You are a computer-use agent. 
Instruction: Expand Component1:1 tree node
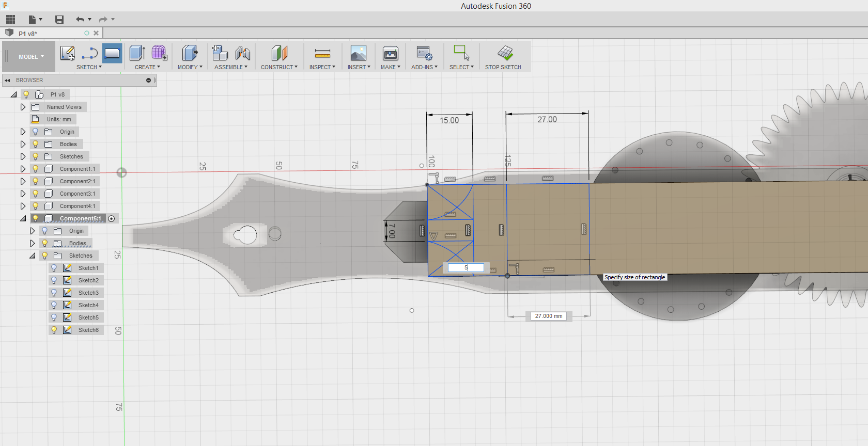click(23, 169)
